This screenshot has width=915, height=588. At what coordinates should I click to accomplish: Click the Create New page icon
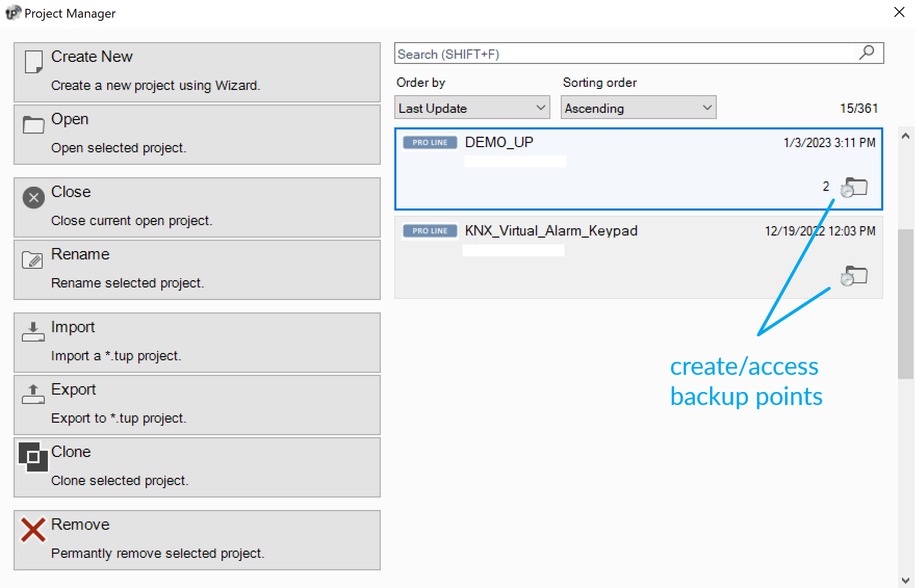click(34, 62)
